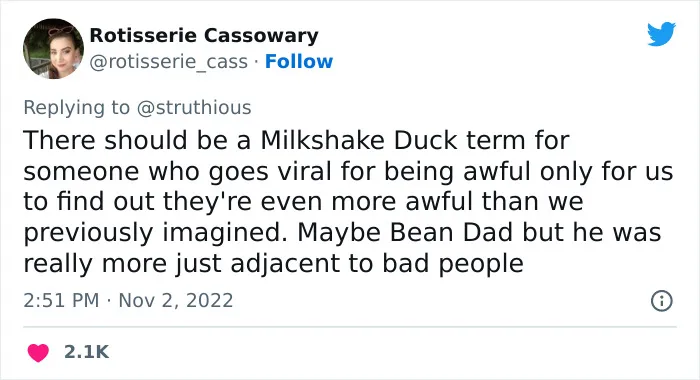Open the @struthious mention

194,108
